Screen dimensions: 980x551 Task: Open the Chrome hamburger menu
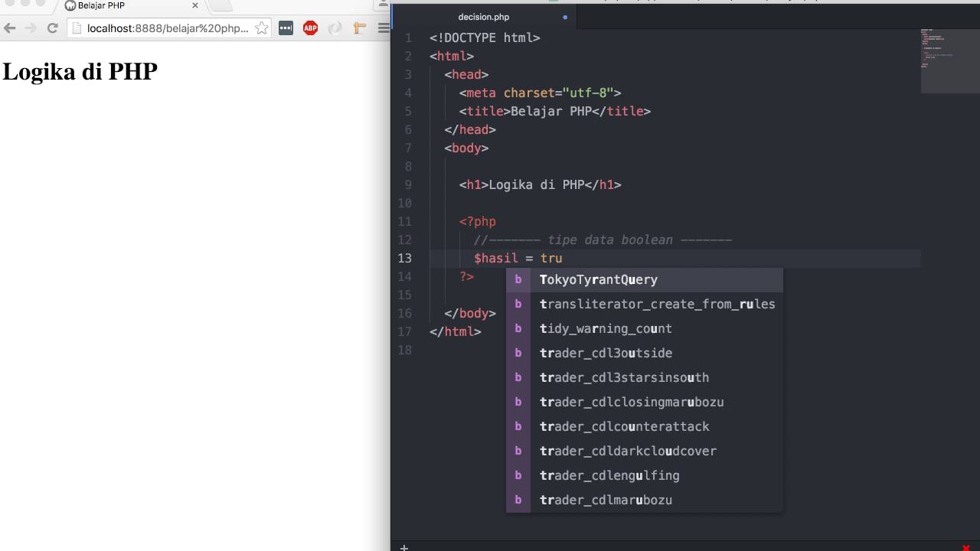point(384,28)
